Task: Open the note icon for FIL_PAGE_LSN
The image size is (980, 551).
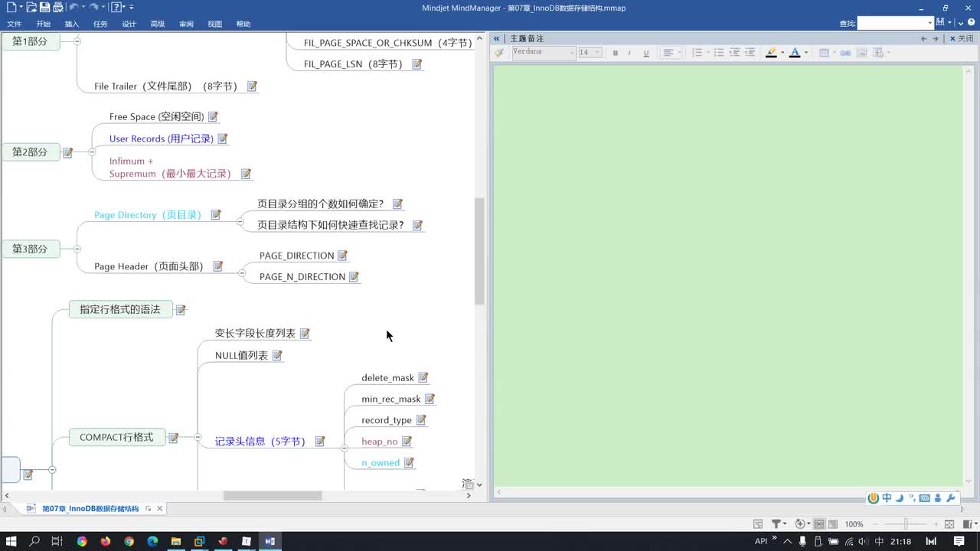Action: [417, 64]
